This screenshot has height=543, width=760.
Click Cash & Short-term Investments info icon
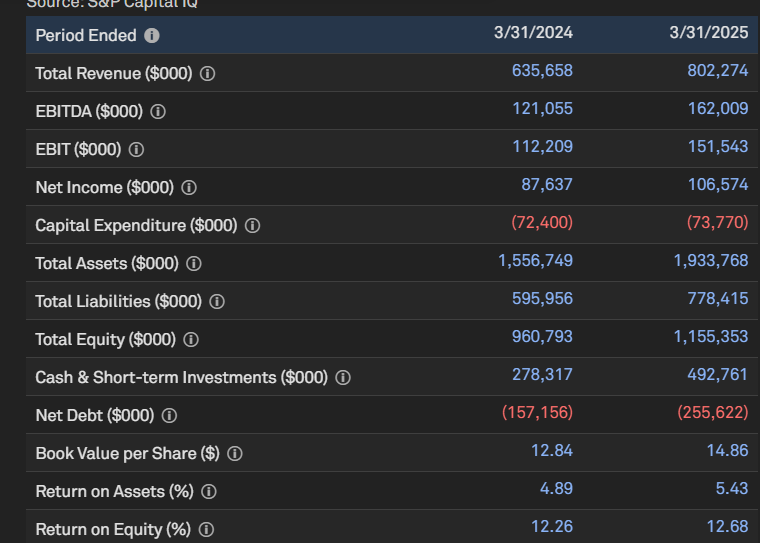point(343,378)
